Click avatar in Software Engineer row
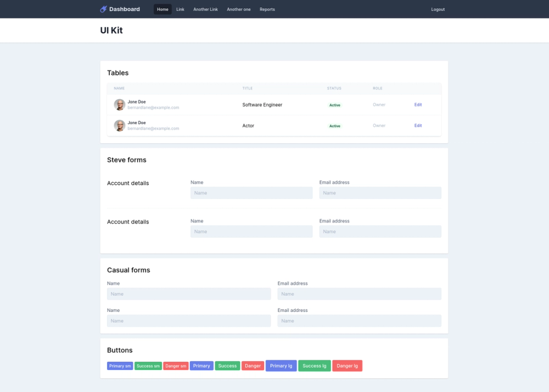 [119, 105]
